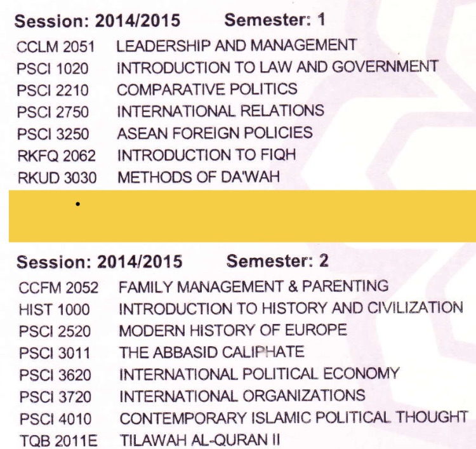Image resolution: width=476 pixels, height=449 pixels.
Task: Select THE ABBASID CALIPHATE course title
Action: pyautogui.click(x=212, y=352)
